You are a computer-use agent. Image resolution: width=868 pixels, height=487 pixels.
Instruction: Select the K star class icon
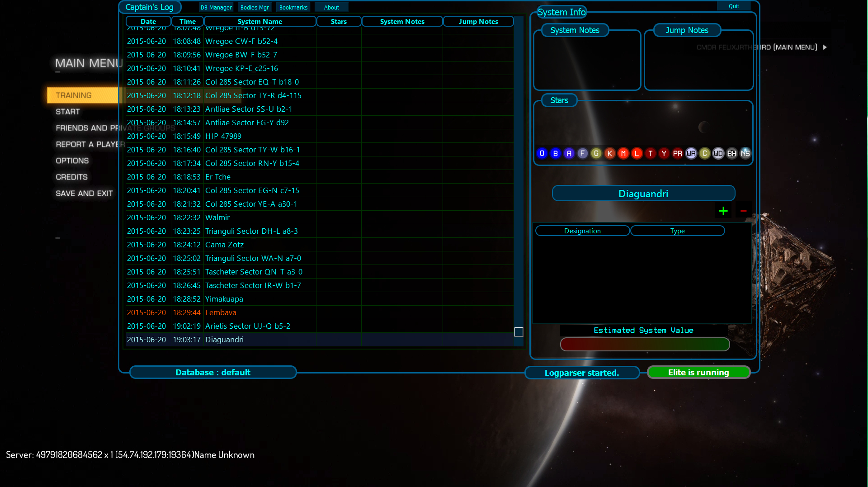tap(610, 154)
